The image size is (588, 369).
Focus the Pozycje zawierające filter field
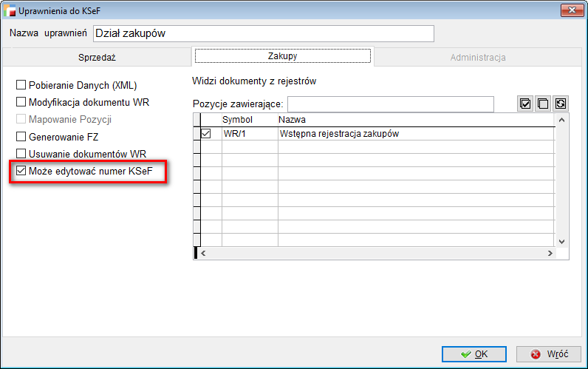click(390, 104)
